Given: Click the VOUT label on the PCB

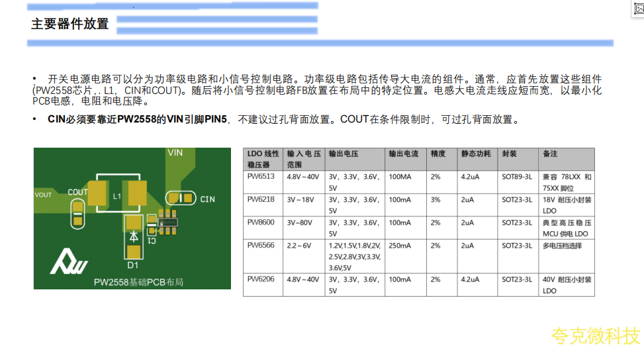Looking at the screenshot, I should coord(43,195).
